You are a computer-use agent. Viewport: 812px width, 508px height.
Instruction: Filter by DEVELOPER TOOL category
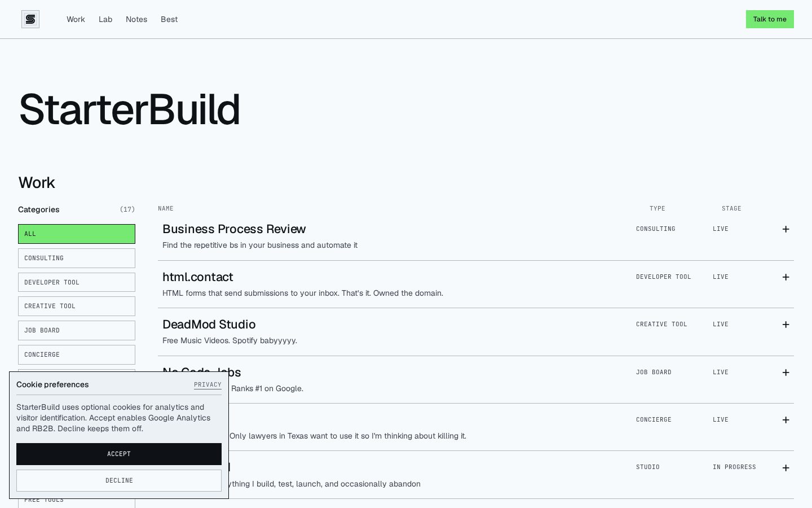click(77, 282)
